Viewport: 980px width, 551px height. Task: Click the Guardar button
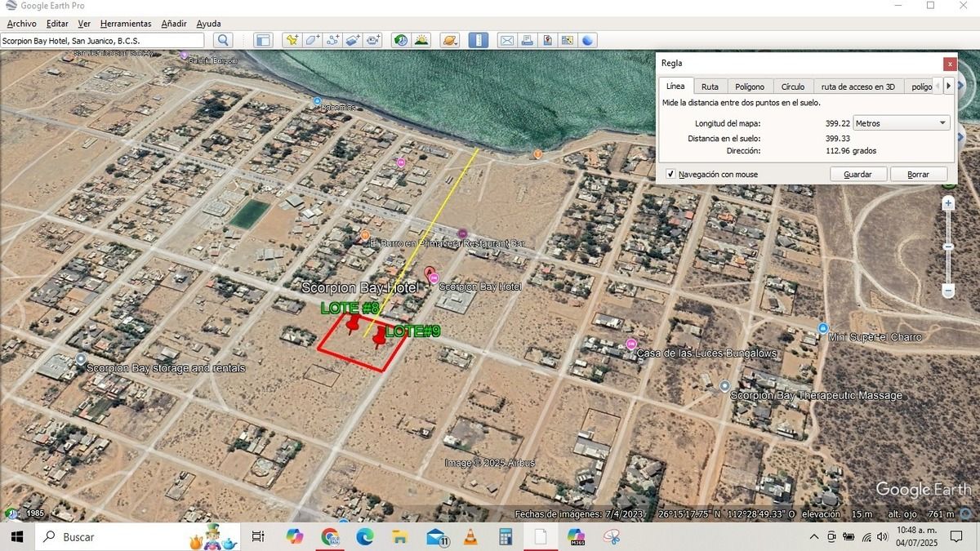tap(857, 174)
